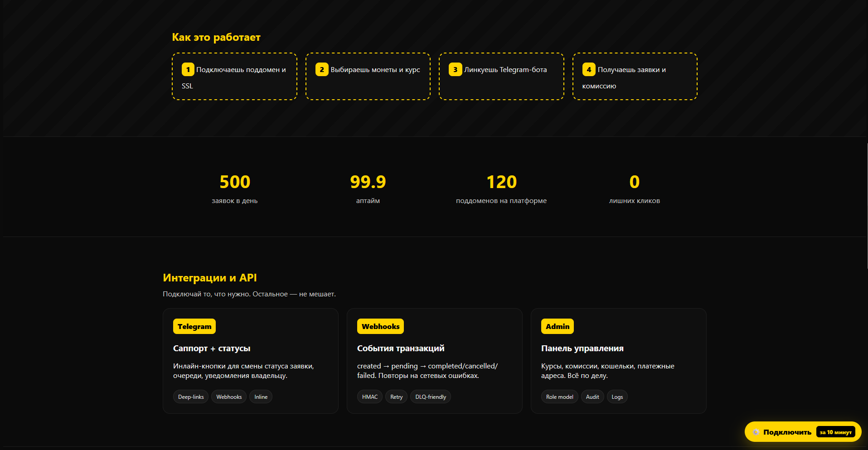
Task: Click the "Подключай то, что нужно" subtitle
Action: click(x=249, y=294)
